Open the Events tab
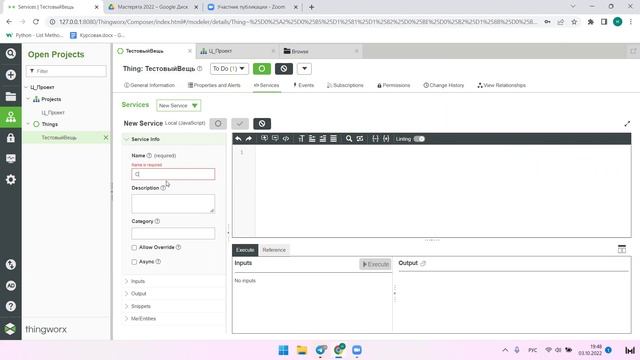Screen dimensions: 640x360 (303, 85)
